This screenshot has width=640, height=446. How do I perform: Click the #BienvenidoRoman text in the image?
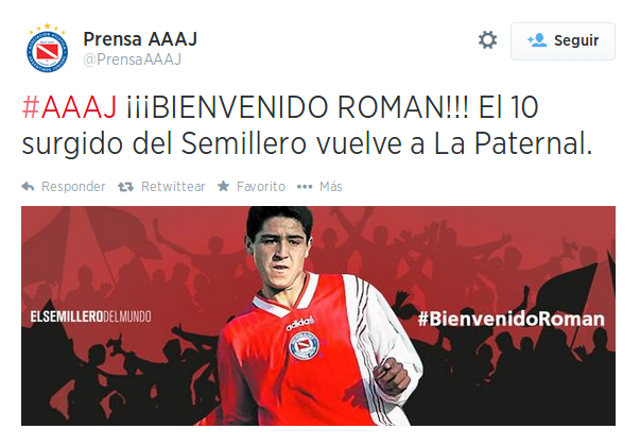[x=511, y=319]
